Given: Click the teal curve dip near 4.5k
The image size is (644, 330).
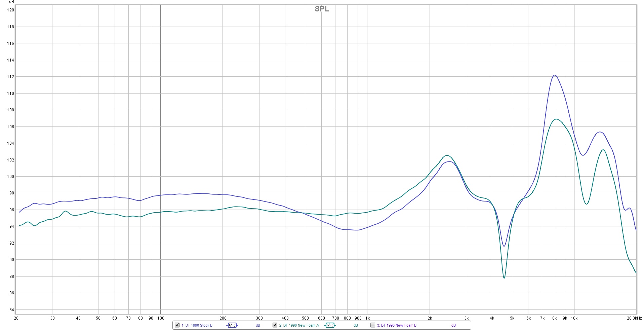Looking at the screenshot, I should click(x=504, y=278).
